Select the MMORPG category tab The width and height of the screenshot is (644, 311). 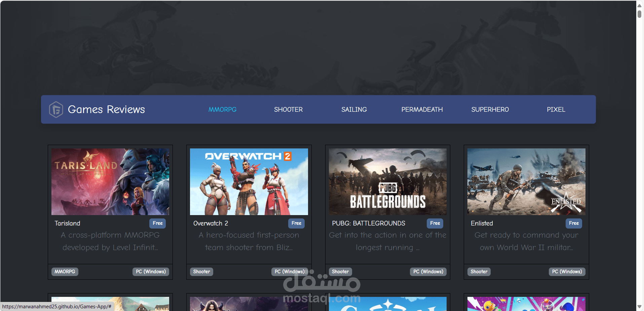click(222, 109)
